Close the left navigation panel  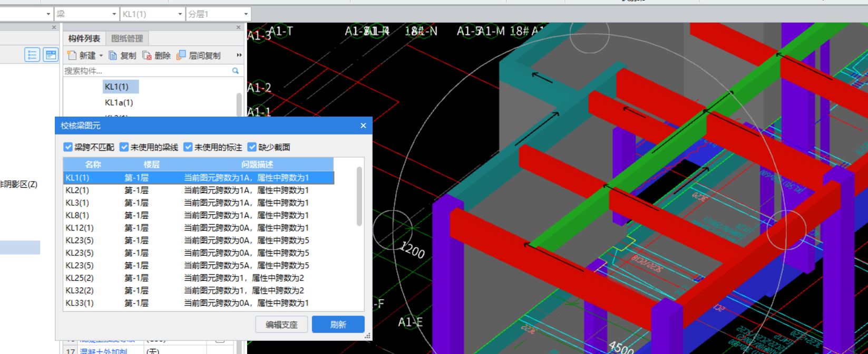click(54, 27)
